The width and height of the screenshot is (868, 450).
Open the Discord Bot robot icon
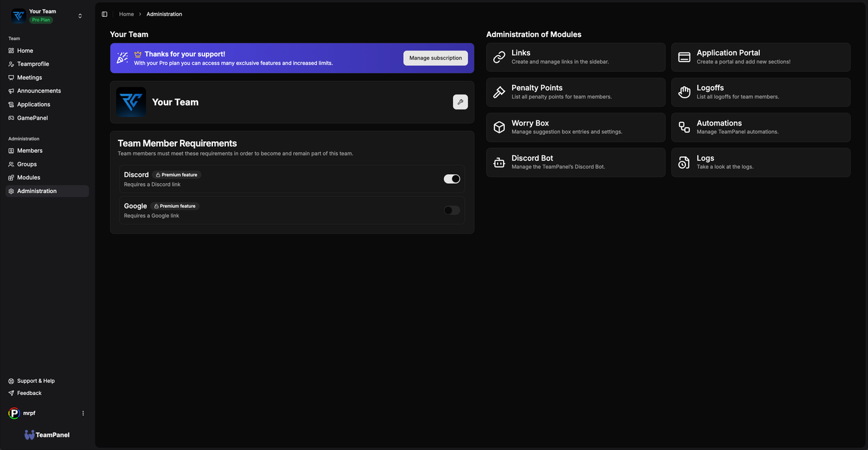(x=499, y=162)
